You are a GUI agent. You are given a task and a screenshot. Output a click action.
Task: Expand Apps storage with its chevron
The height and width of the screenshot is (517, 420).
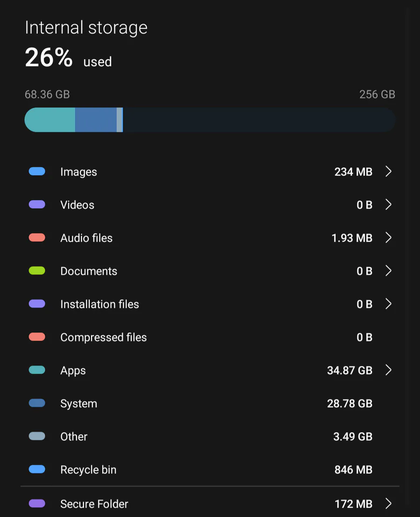pos(388,370)
